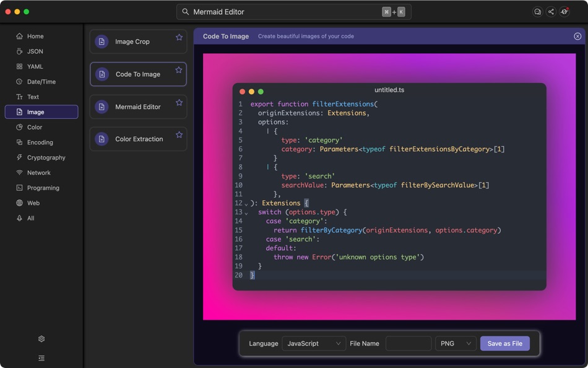Click the Color pie icon
Viewport: 588px width, 368px height.
20,127
